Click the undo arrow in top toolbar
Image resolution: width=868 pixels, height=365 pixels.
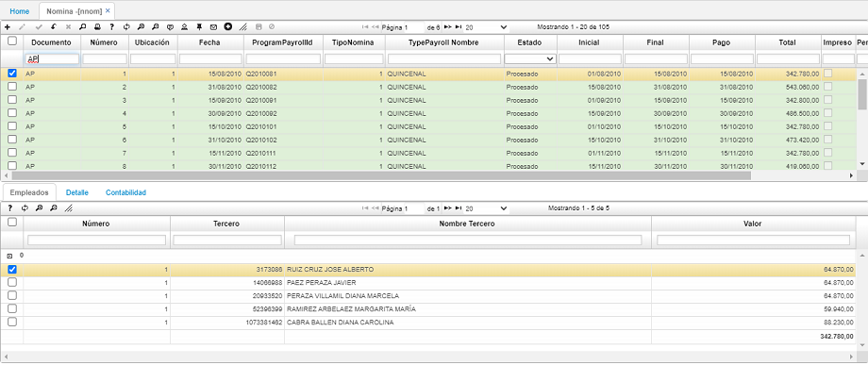(53, 27)
